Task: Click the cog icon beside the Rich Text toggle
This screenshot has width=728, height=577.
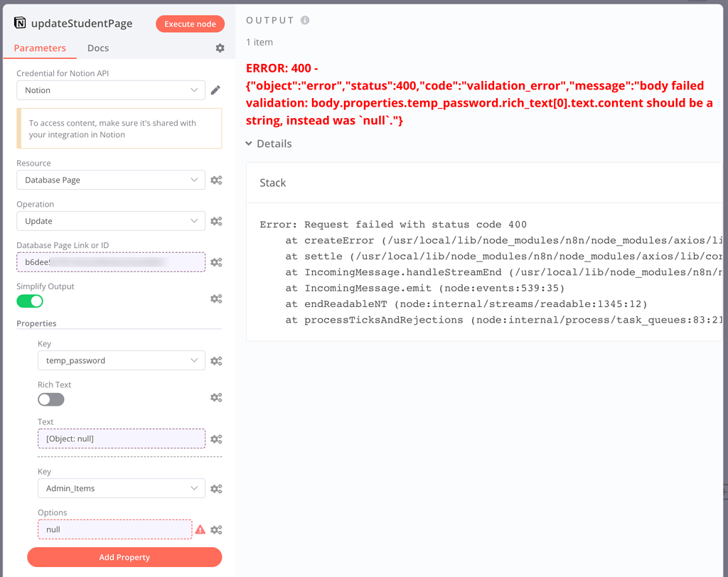Action: [x=216, y=397]
